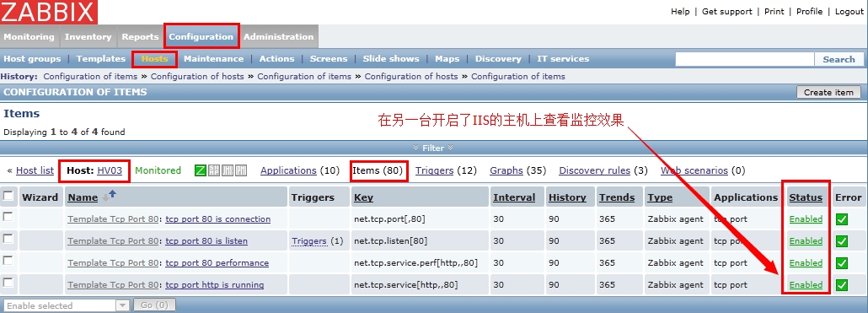Screen dimensions: 868x313
Task: Go to Host groups submenu
Action: tap(32, 59)
